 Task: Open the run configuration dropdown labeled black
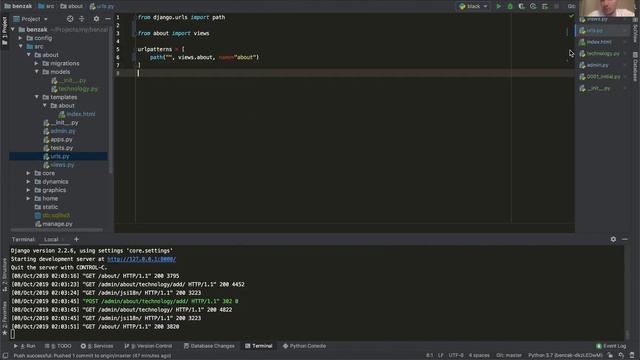point(473,6)
